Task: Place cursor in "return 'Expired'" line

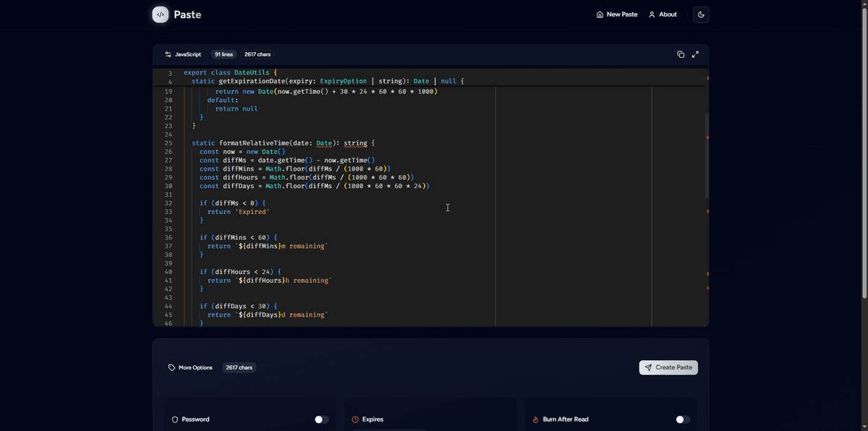Action: pyautogui.click(x=239, y=212)
